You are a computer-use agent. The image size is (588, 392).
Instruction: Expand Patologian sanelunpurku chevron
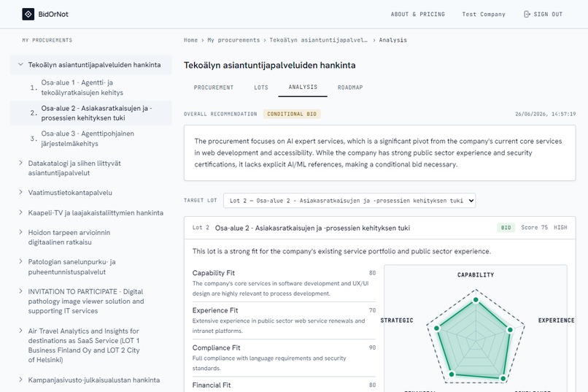click(x=20, y=261)
